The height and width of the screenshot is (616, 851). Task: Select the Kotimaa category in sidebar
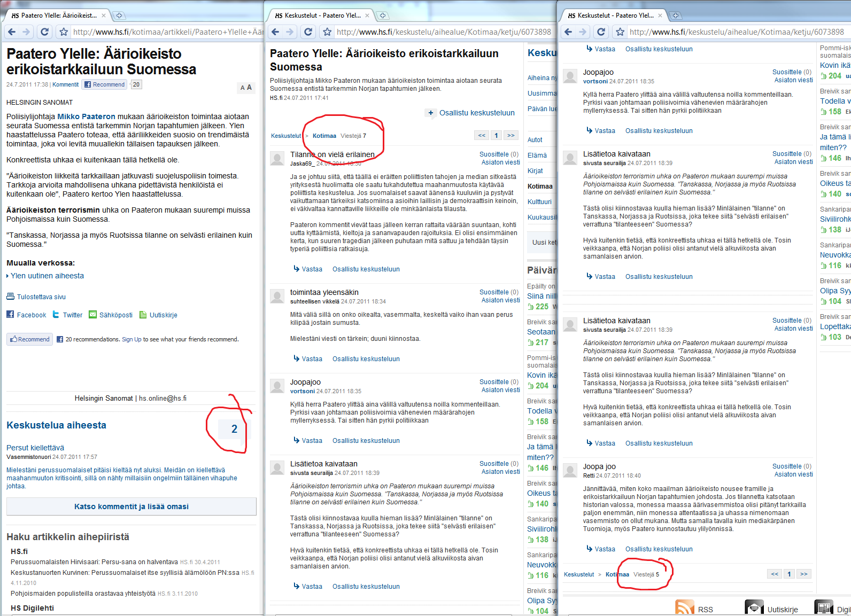pyautogui.click(x=540, y=186)
